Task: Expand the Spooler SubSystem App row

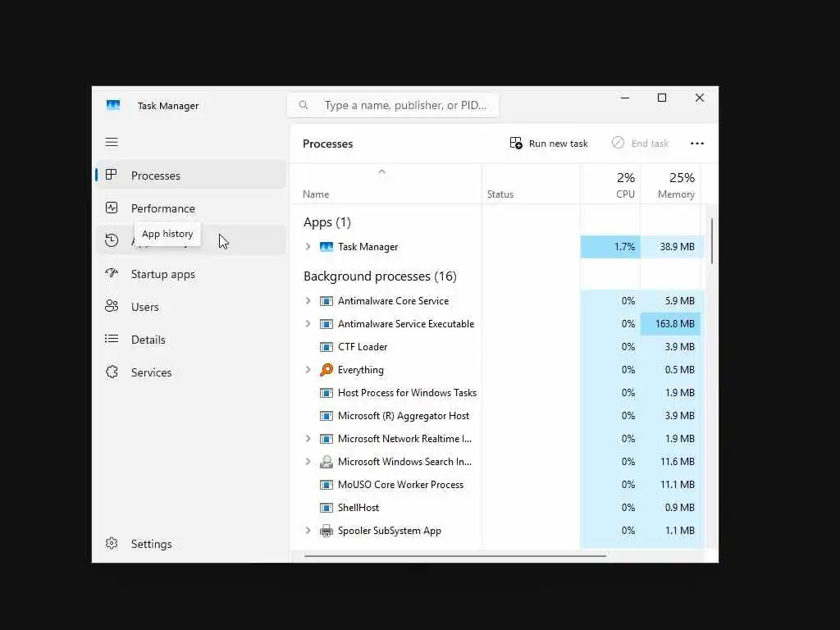Action: tap(308, 531)
